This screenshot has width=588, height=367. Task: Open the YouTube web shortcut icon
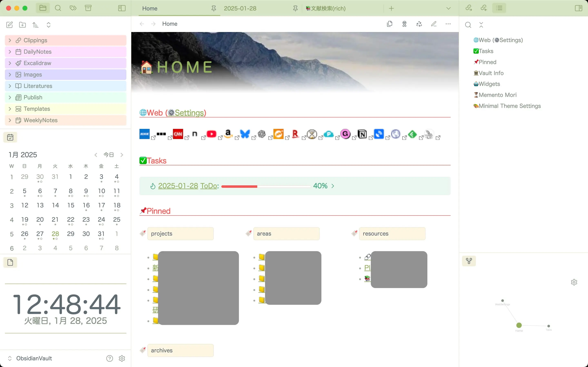(211, 134)
